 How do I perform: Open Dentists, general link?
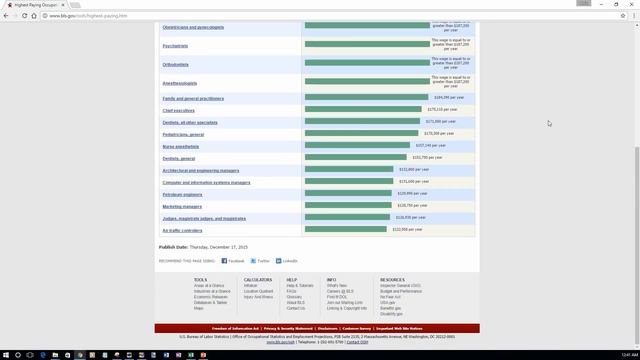179,159
